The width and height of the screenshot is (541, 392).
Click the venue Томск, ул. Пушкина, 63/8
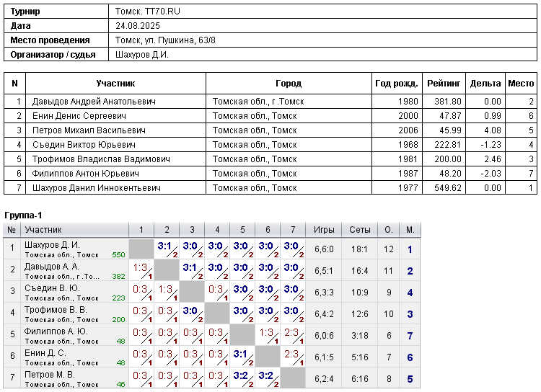coord(163,40)
